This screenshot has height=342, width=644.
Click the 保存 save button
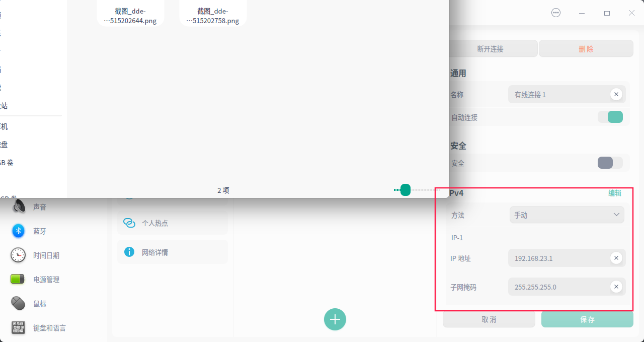click(587, 319)
